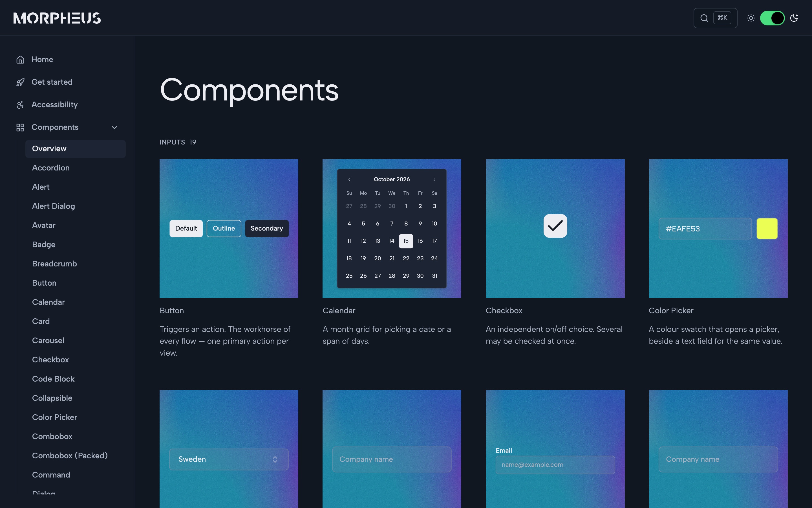This screenshot has width=812, height=508.
Task: Click the Outline button preview
Action: 224,229
